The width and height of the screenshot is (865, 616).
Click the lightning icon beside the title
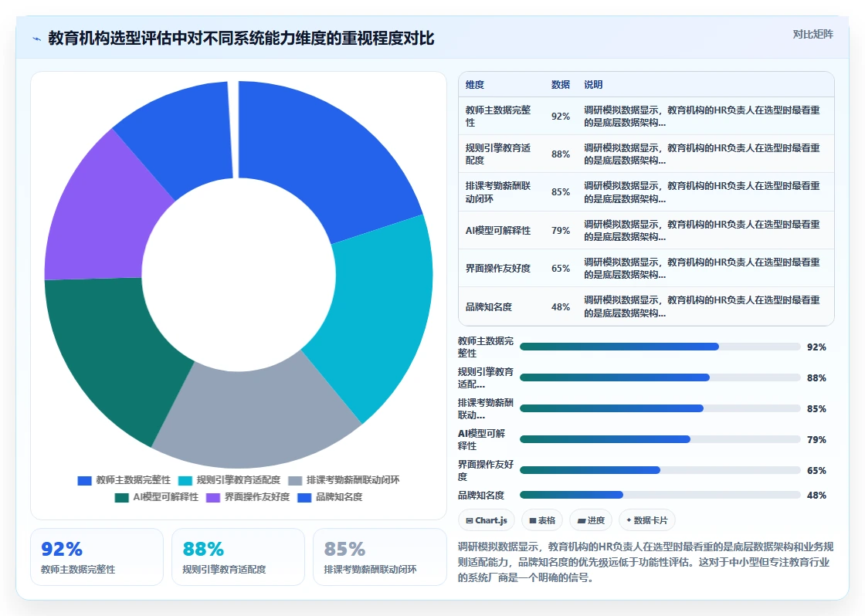[37, 39]
